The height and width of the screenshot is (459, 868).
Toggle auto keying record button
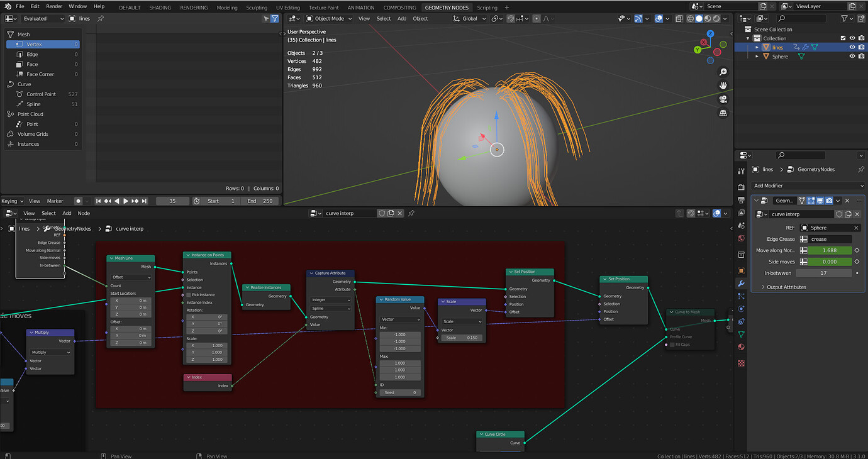pyautogui.click(x=78, y=201)
